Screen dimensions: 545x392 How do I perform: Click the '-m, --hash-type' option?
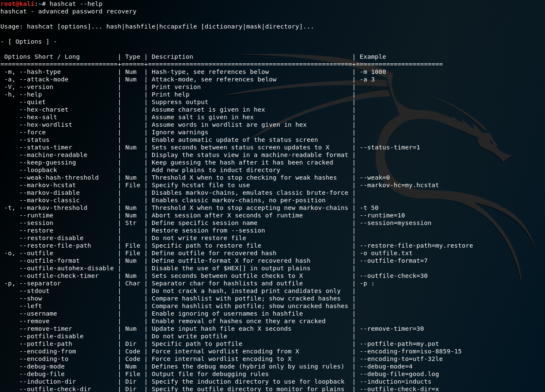click(33, 72)
